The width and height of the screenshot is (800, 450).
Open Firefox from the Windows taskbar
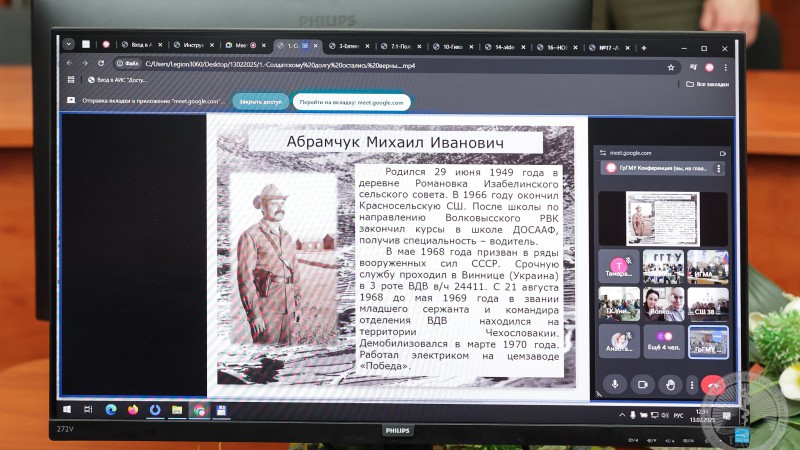tap(132, 409)
